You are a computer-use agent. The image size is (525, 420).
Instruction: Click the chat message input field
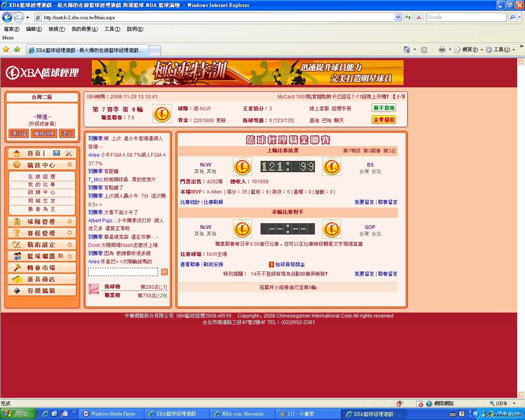click(x=123, y=272)
